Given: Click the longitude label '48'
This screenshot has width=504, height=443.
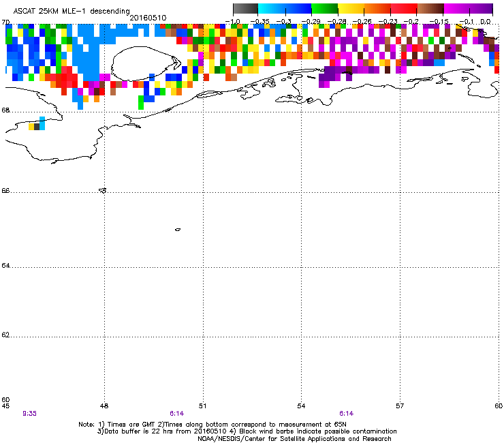Looking at the screenshot, I should click(104, 406).
